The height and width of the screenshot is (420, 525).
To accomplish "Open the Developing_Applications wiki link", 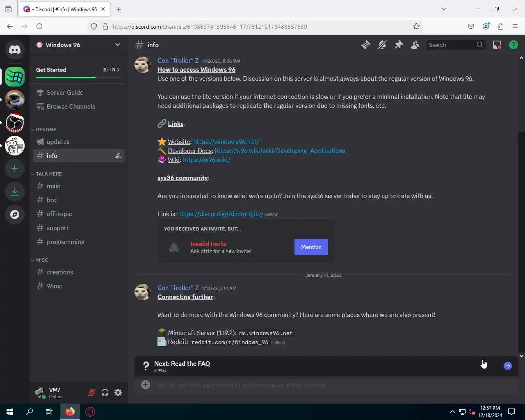I will point(280,151).
